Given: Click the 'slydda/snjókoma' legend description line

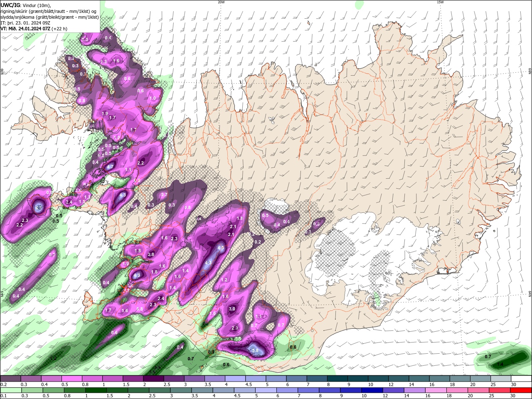Looking at the screenshot, I should 49,17.
